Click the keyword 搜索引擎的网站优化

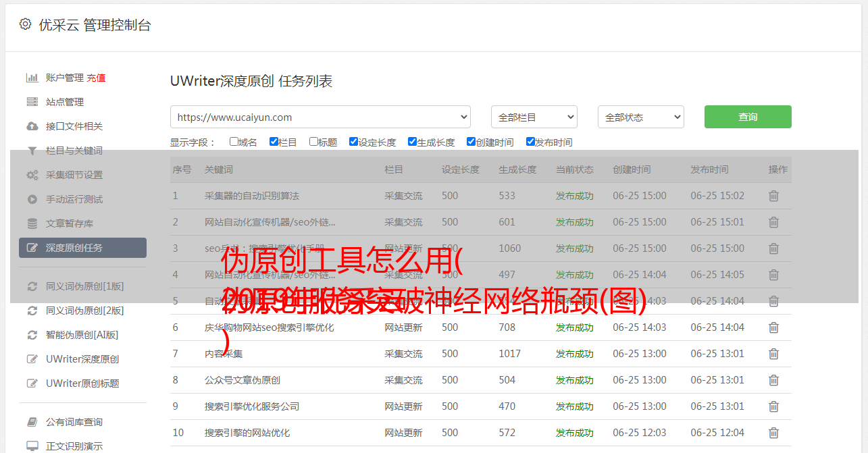tap(247, 433)
